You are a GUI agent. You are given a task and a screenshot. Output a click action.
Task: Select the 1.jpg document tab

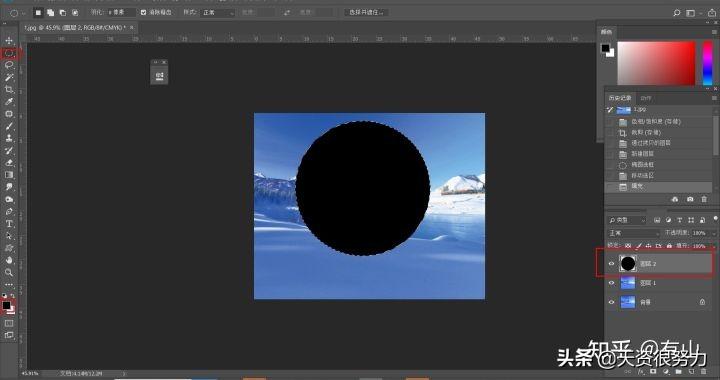(x=75, y=28)
